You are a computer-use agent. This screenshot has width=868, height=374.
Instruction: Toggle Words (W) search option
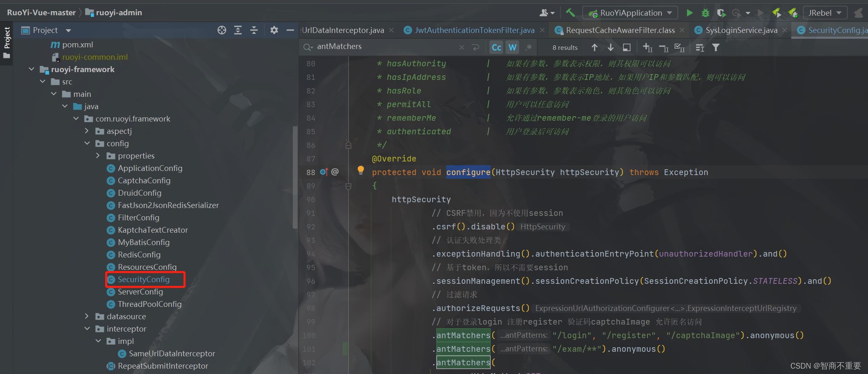pos(513,47)
